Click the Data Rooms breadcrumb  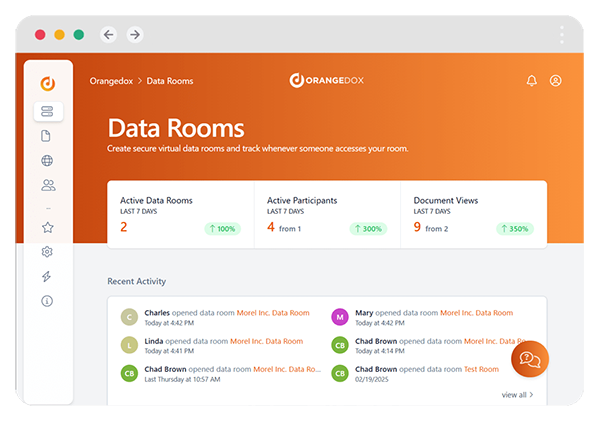[170, 81]
